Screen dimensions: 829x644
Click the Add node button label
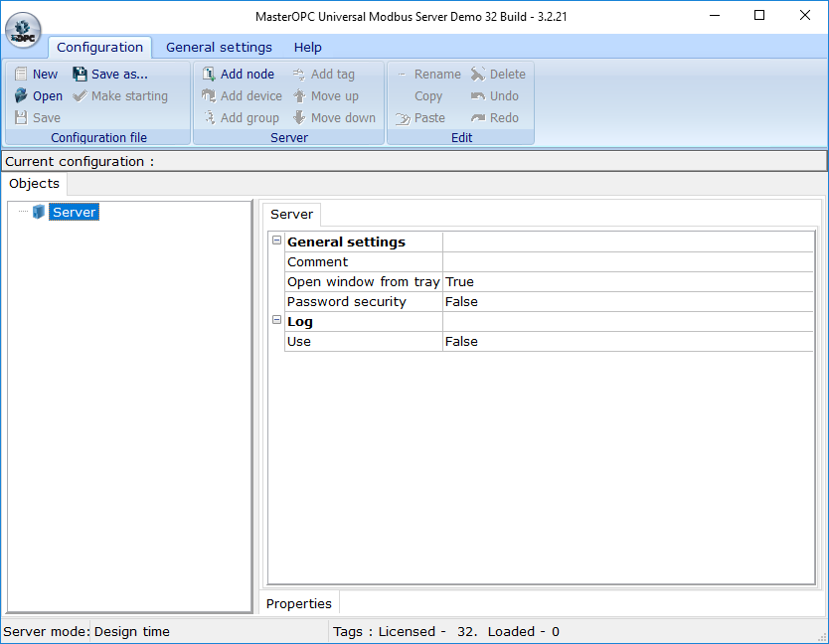248,74
